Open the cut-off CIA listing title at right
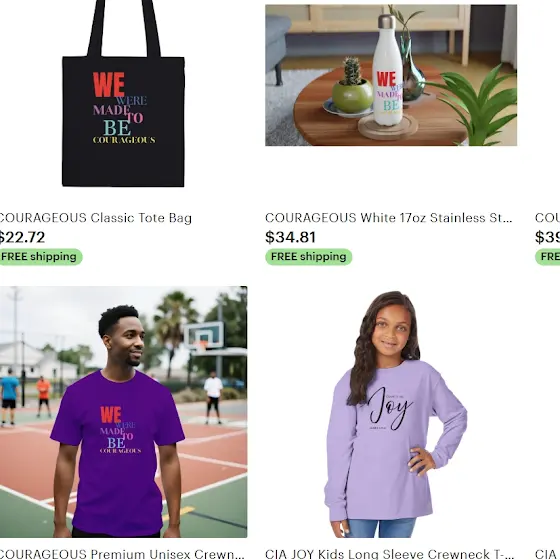The width and height of the screenshot is (560, 560). click(x=547, y=554)
